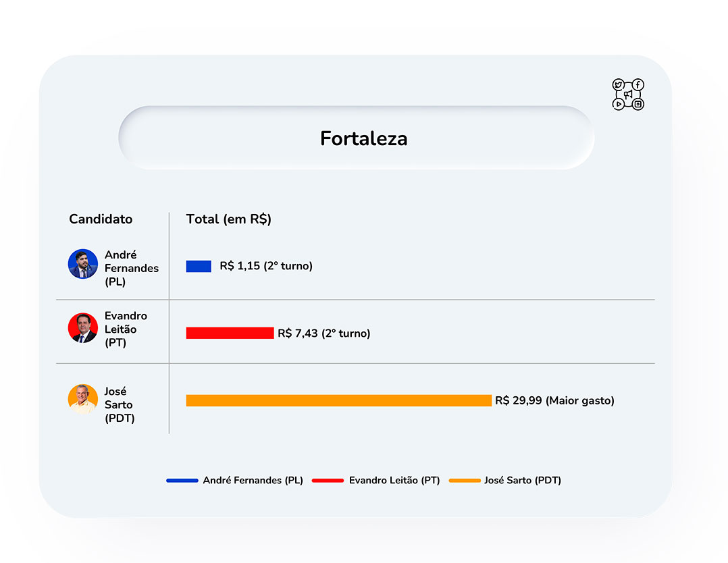Click the orange José Sarto bar
Viewport: 728px width, 563px height.
pyautogui.click(x=339, y=400)
